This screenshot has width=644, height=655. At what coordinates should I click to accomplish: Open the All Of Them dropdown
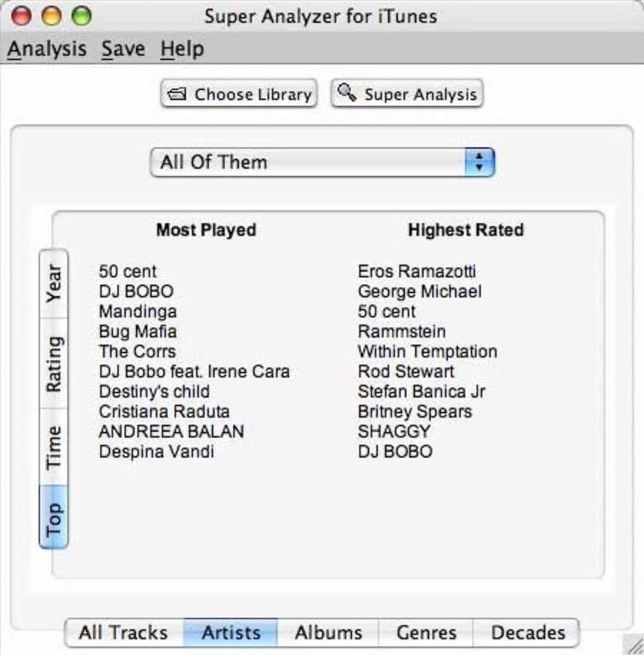(322, 162)
